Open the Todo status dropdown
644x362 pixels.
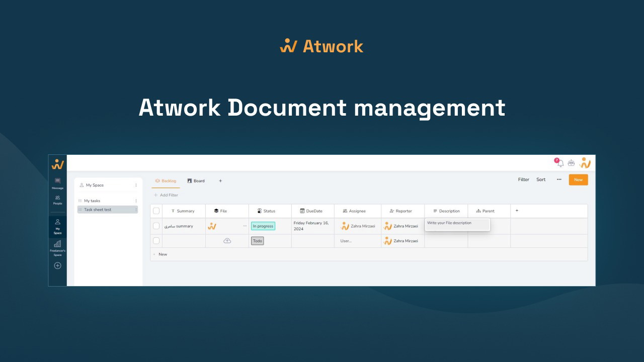257,241
